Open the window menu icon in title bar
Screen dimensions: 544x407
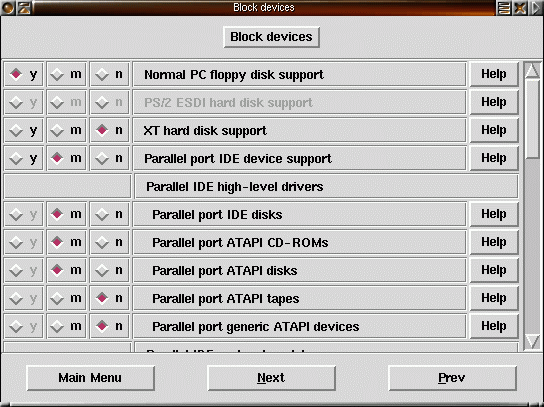(7, 7)
